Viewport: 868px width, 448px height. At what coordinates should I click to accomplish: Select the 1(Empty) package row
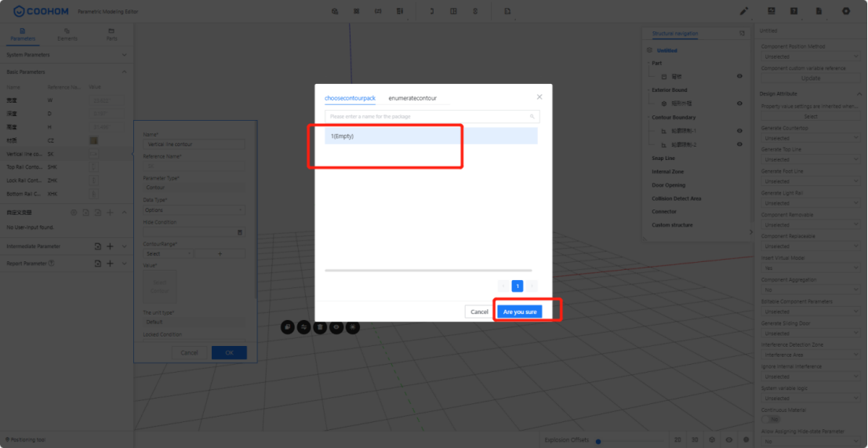coord(430,137)
